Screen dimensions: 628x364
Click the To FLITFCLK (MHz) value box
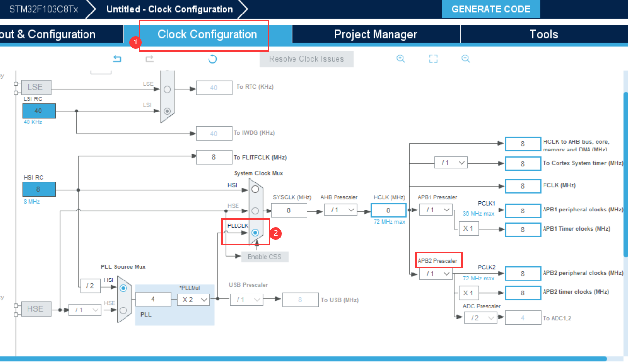(214, 157)
